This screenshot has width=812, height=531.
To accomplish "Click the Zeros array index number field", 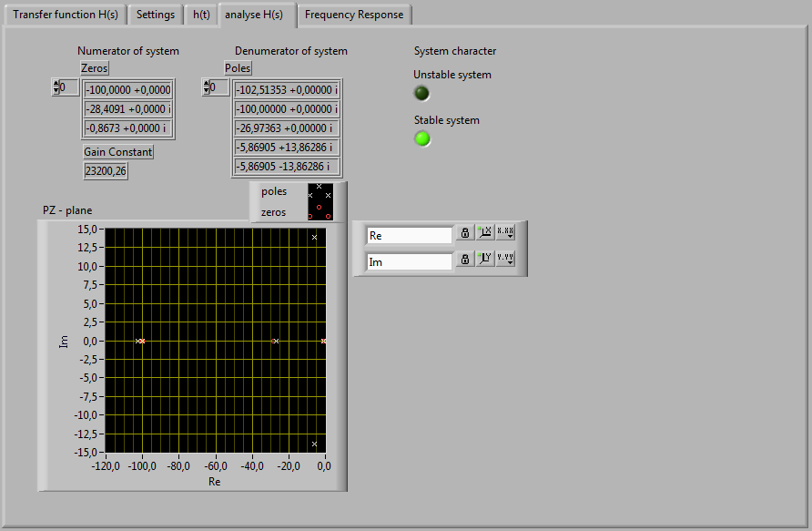I will (69, 87).
